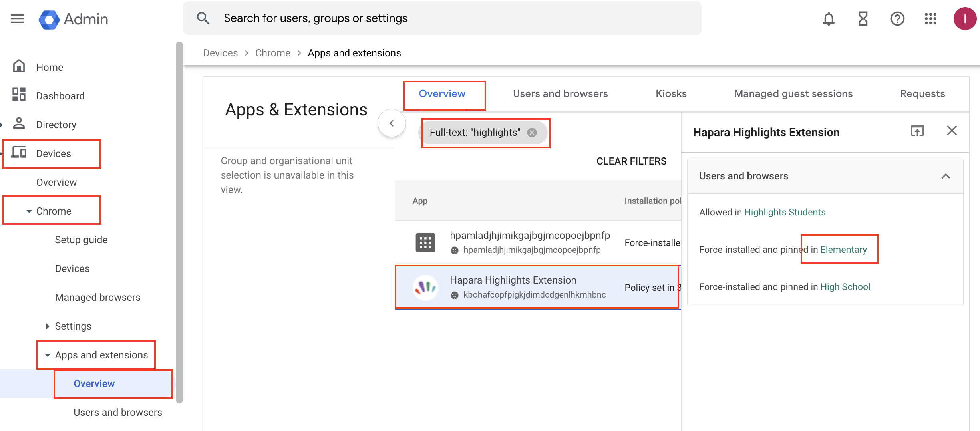The height and width of the screenshot is (431, 980).
Task: View pending tasks via hourglass icon
Action: pyautogui.click(x=863, y=18)
